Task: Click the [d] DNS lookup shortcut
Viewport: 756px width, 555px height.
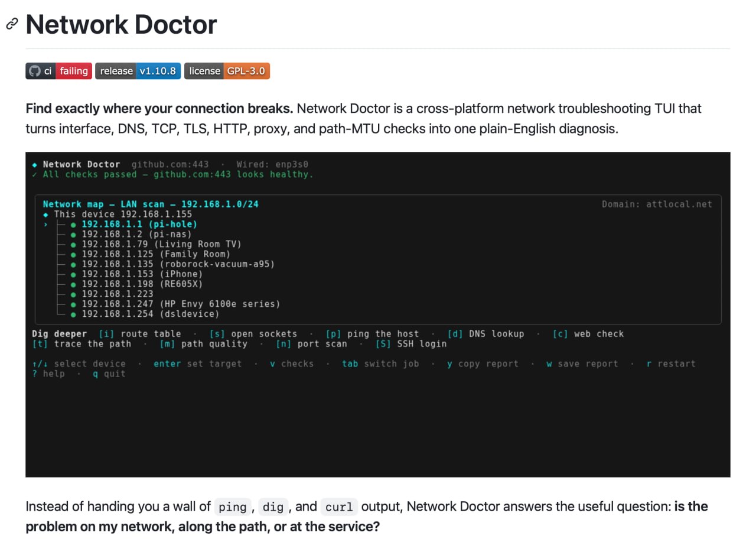Action: 485,334
